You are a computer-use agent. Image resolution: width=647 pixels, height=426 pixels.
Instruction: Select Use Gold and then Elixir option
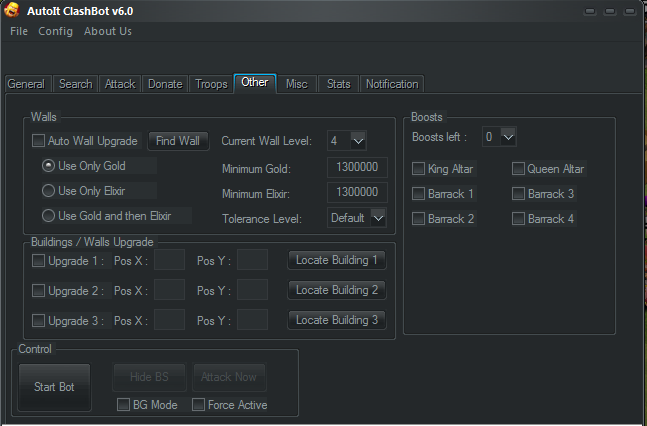[x=48, y=215]
